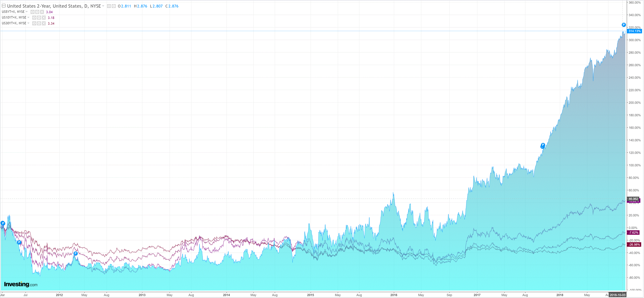Click the Investing.com logo link
The width and height of the screenshot is (644, 298).
click(x=21, y=284)
